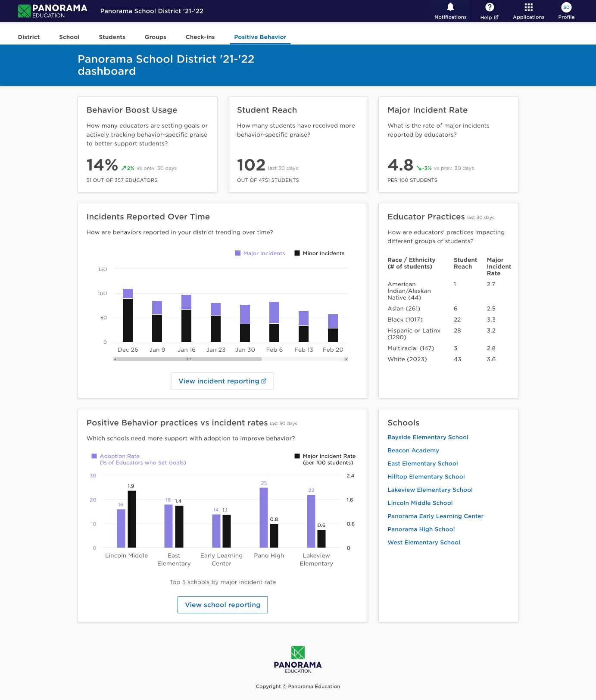Click the 4.8 Major Incident Rate value
Screen dimensions: 596x700
click(x=400, y=165)
